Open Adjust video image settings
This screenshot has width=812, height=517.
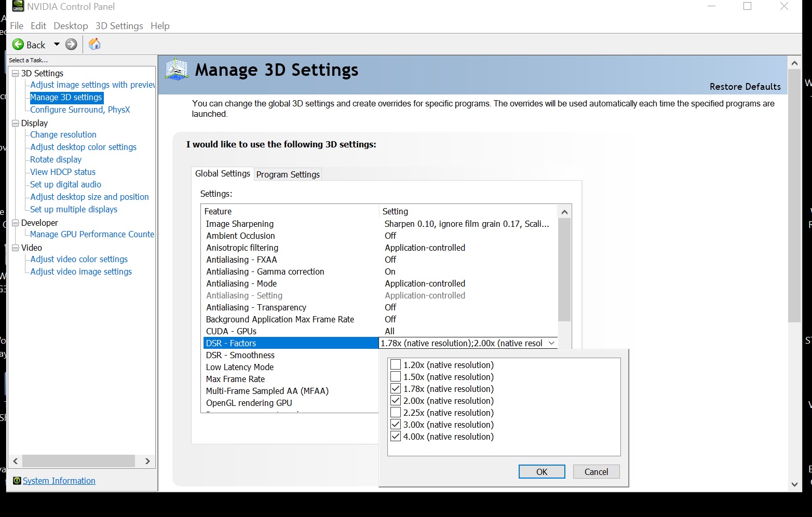81,271
